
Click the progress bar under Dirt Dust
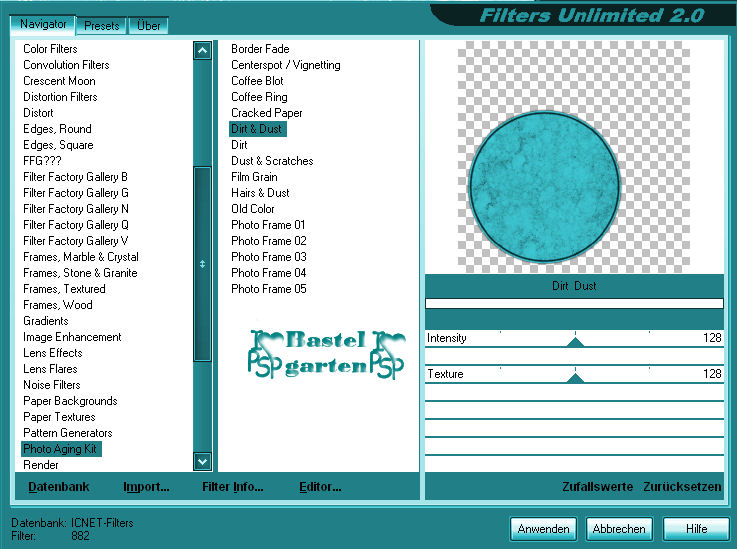[574, 304]
